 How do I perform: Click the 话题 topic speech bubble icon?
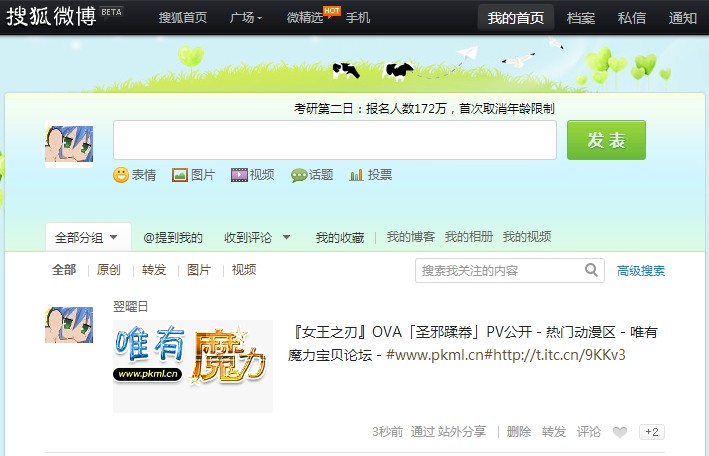(x=299, y=175)
